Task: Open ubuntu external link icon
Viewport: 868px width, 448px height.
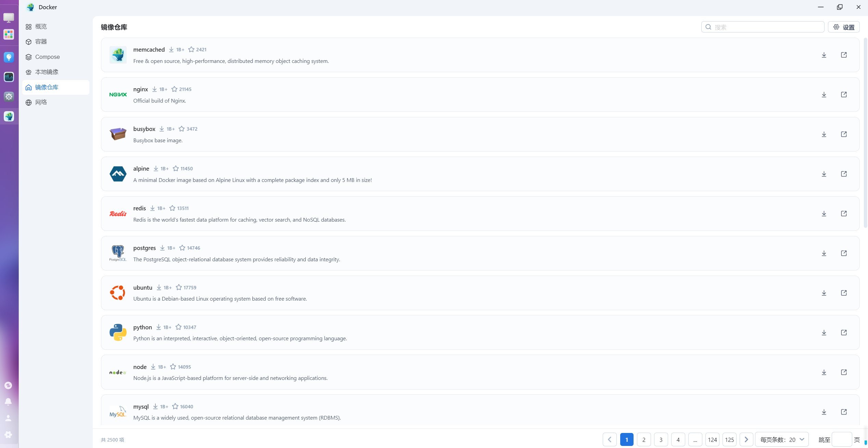Action: 844,293
